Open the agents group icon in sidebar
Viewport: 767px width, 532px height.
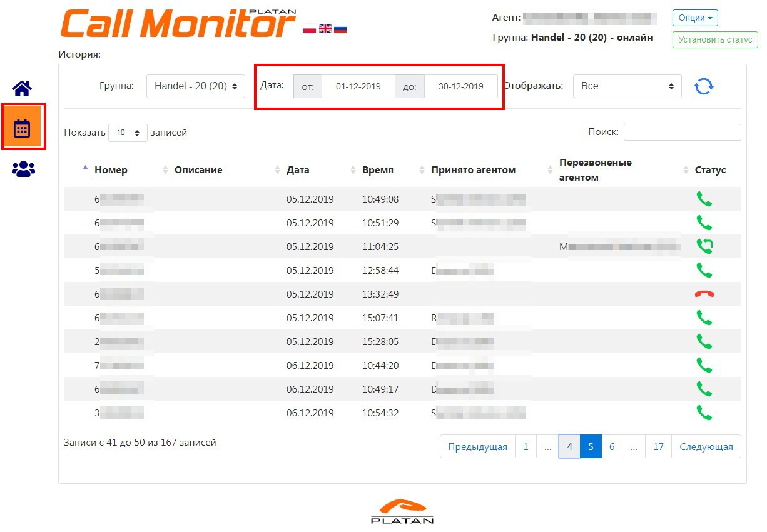23,169
